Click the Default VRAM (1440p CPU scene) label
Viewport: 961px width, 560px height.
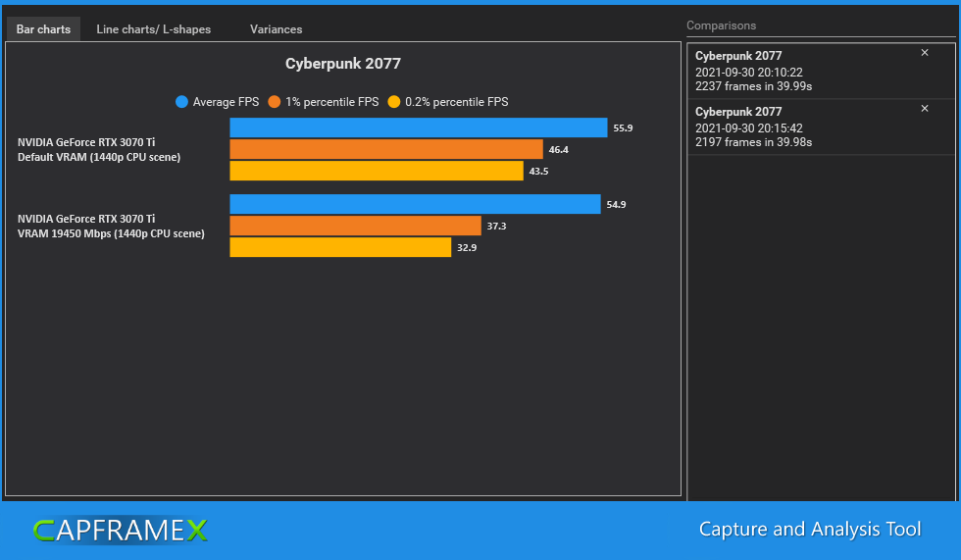99,157
